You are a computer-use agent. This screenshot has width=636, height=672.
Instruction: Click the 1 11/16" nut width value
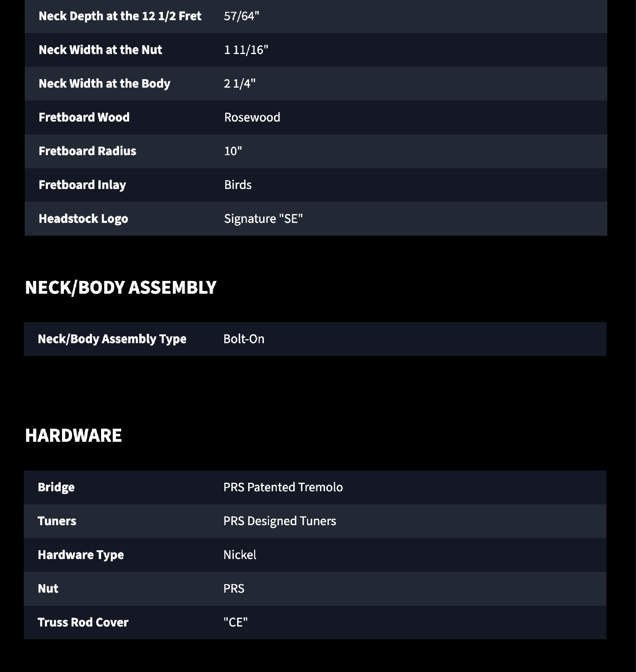coord(246,50)
